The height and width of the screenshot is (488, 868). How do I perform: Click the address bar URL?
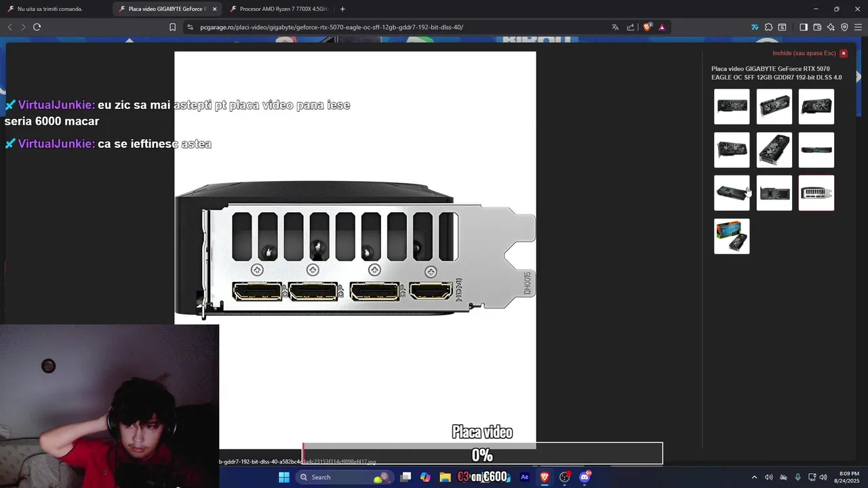tap(332, 27)
